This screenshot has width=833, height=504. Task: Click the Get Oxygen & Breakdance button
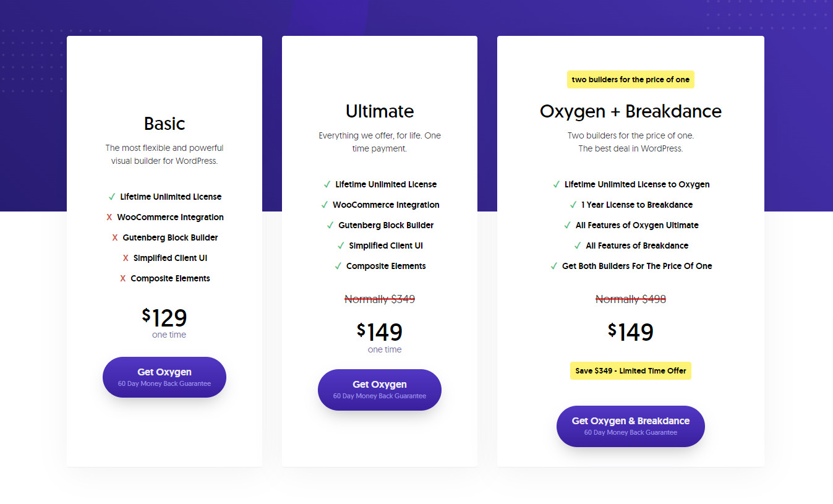(630, 426)
